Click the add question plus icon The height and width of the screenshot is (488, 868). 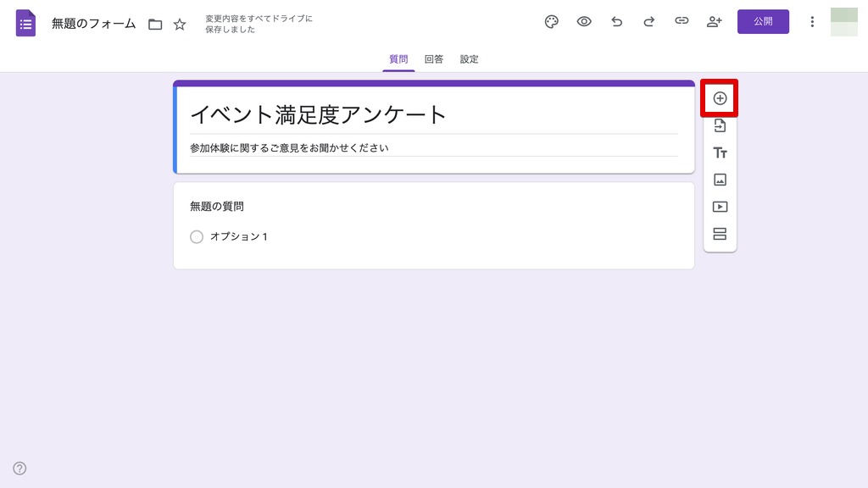tap(720, 98)
